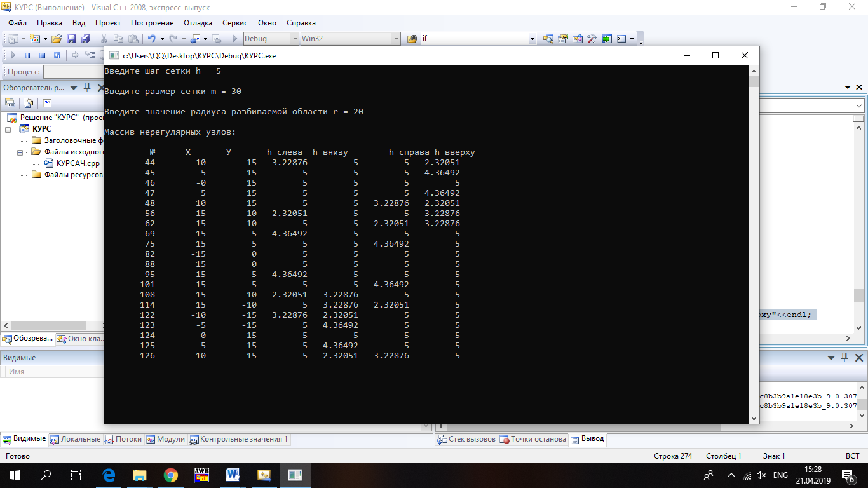Expand the 'if' find combo box arrow
This screenshot has width=868, height=488.
tap(532, 39)
